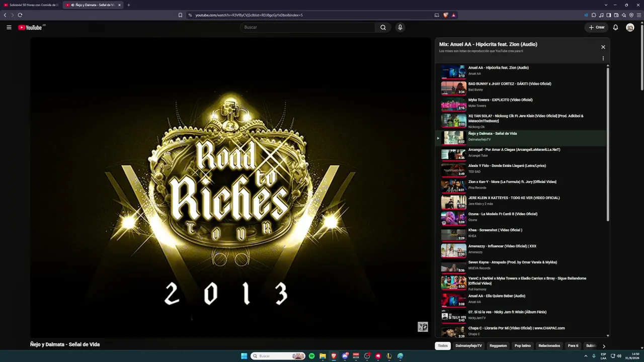Screen dimensions: 644x362
Task: Select the 'Relacionados' filter chip
Action: point(549,346)
